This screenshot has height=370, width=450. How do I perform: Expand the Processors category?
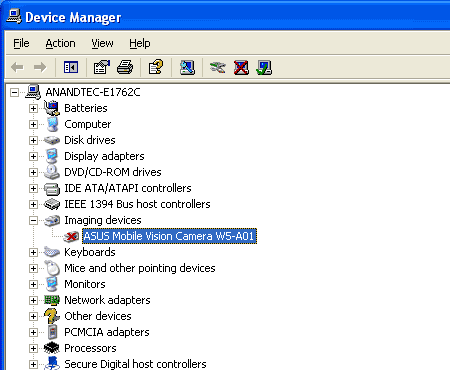point(33,348)
